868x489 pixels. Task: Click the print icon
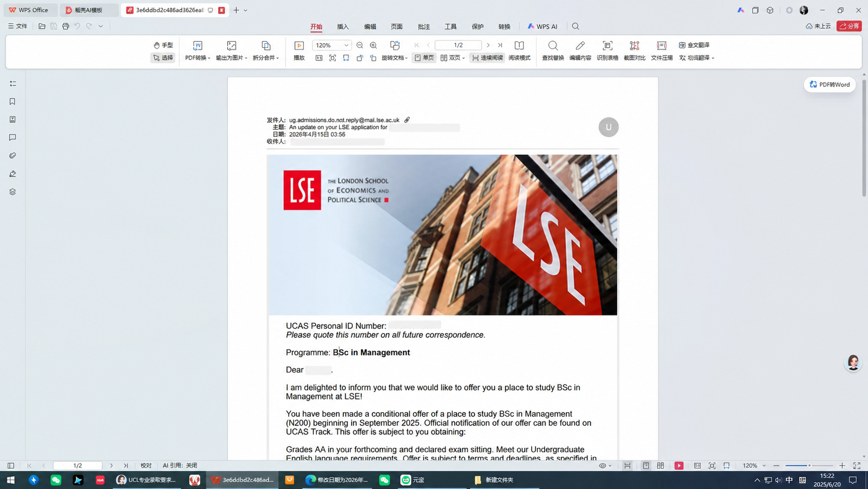pyautogui.click(x=65, y=26)
